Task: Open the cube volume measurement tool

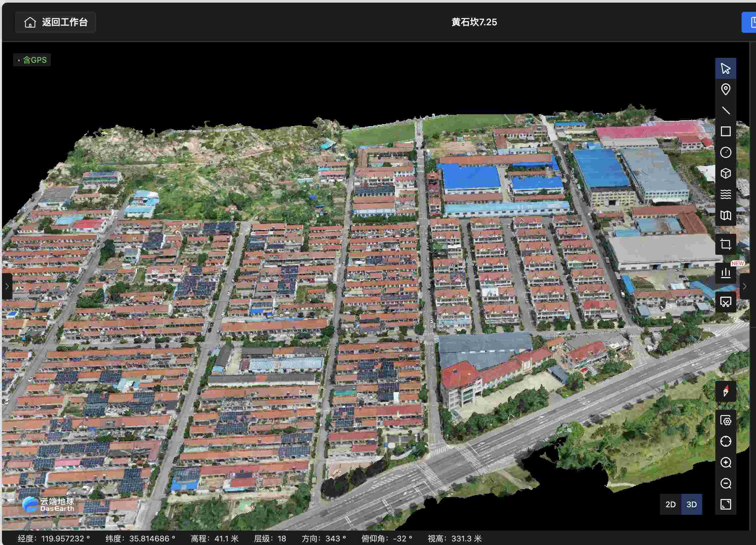Action: pos(725,173)
